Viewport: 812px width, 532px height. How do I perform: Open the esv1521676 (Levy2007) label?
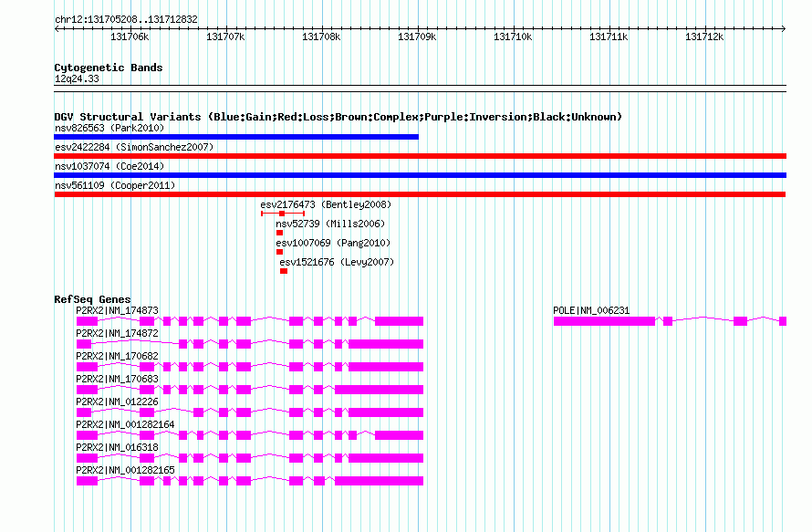tap(337, 262)
